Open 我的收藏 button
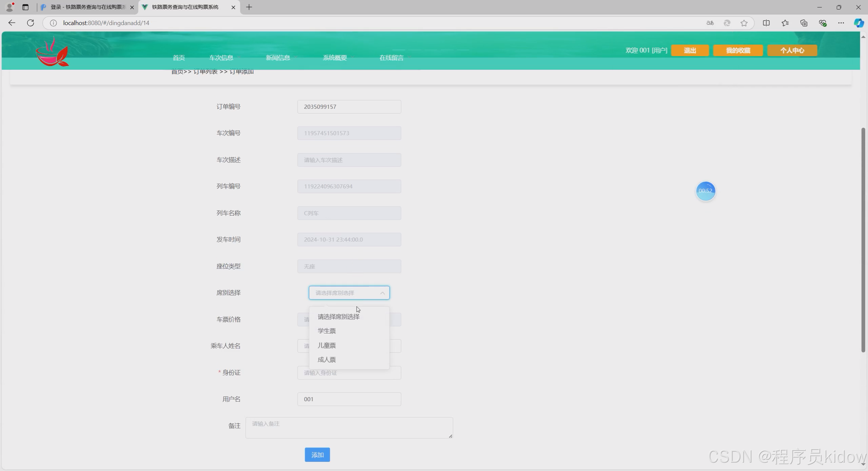The image size is (868, 471). pos(738,50)
